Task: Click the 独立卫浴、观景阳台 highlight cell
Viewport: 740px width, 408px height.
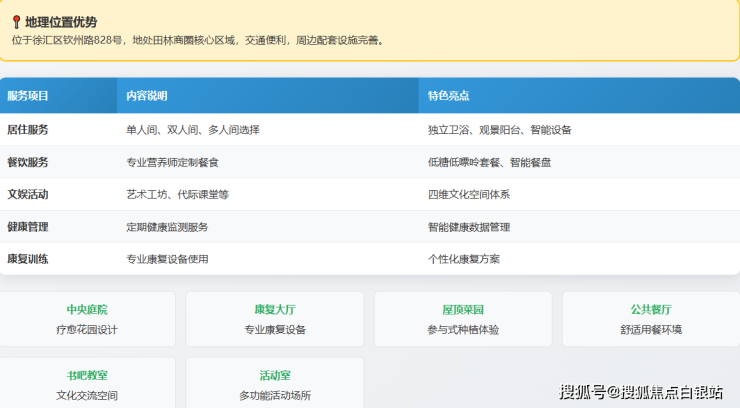Action: click(499, 130)
